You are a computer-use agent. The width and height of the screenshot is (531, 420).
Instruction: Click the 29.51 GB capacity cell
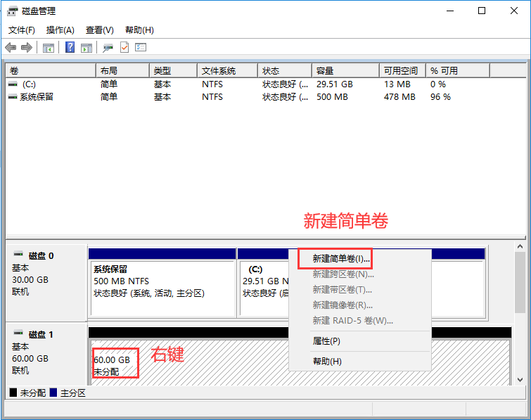point(335,84)
